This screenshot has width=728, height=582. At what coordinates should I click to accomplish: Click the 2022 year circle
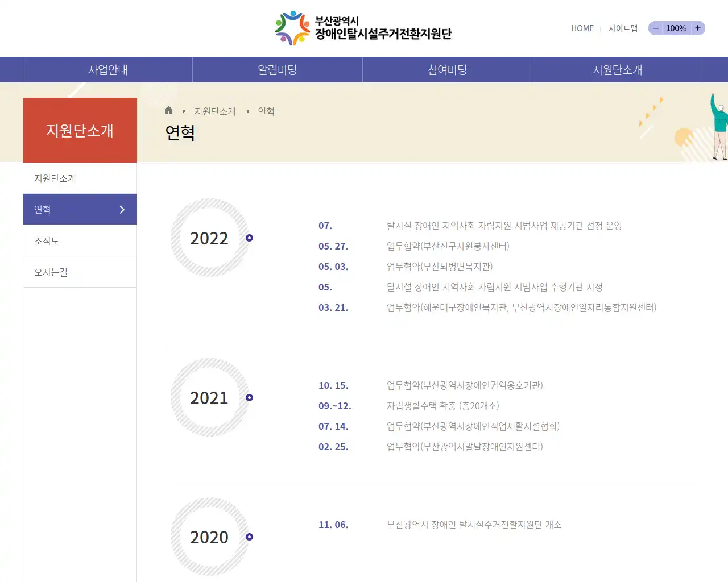point(209,238)
